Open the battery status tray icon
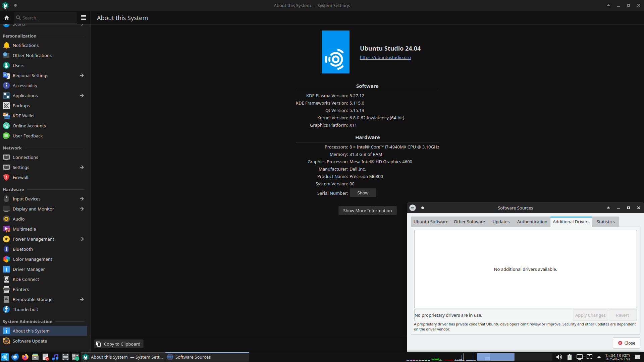 click(570, 357)
